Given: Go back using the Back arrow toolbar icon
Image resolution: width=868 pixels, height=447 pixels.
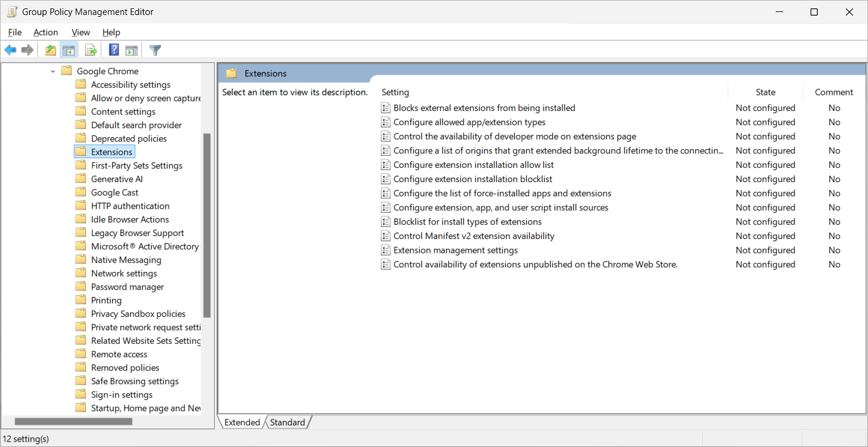Looking at the screenshot, I should 10,50.
